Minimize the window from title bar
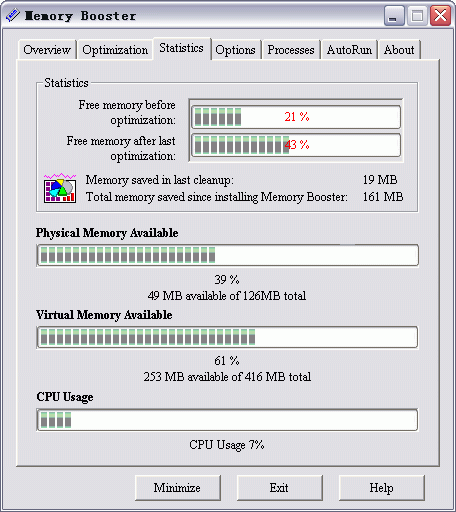The width and height of the screenshot is (456, 512). [x=394, y=16]
